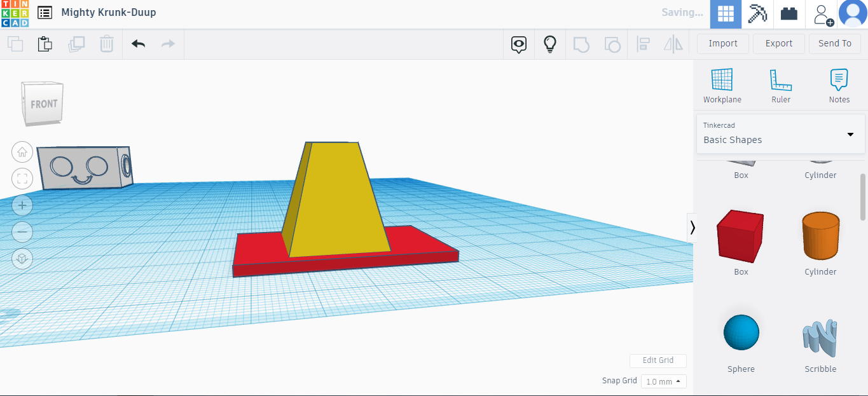868x396 pixels.
Task: Collapse the shapes panel with the chevron
Action: [x=692, y=228]
